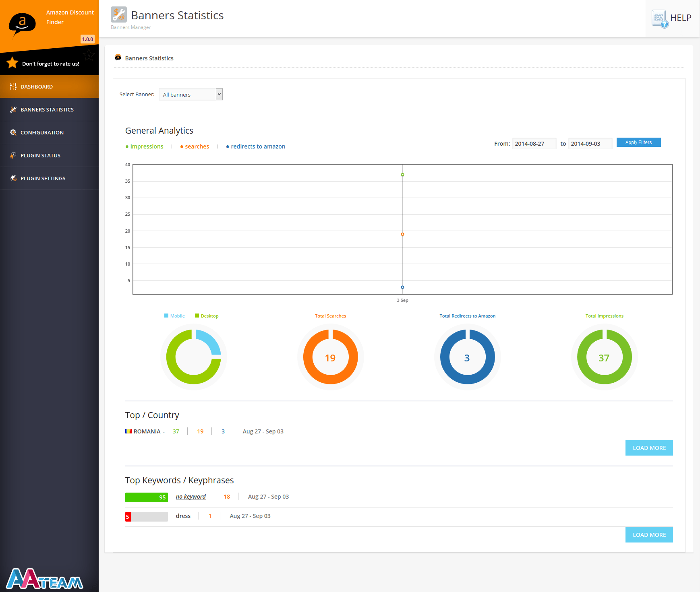700x592 pixels.
Task: Open the Dashboard menu item
Action: [x=49, y=87]
